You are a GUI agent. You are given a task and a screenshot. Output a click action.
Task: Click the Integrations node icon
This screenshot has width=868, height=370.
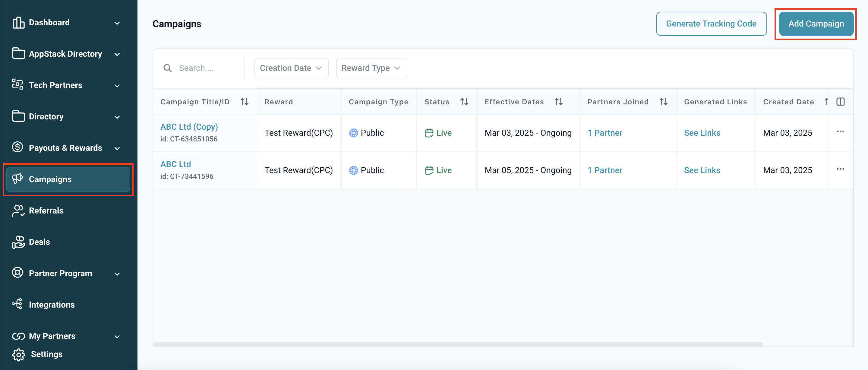pos(17,304)
